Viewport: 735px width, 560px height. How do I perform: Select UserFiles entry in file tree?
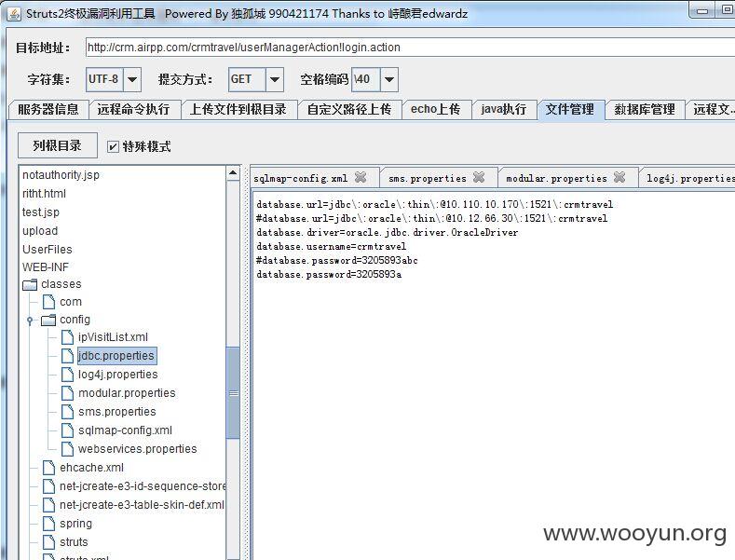[48, 250]
